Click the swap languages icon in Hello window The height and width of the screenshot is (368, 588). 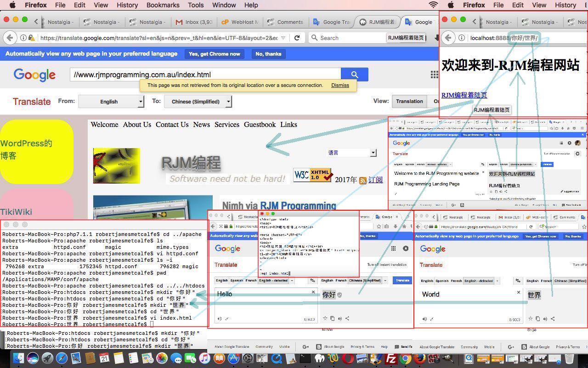[312, 280]
